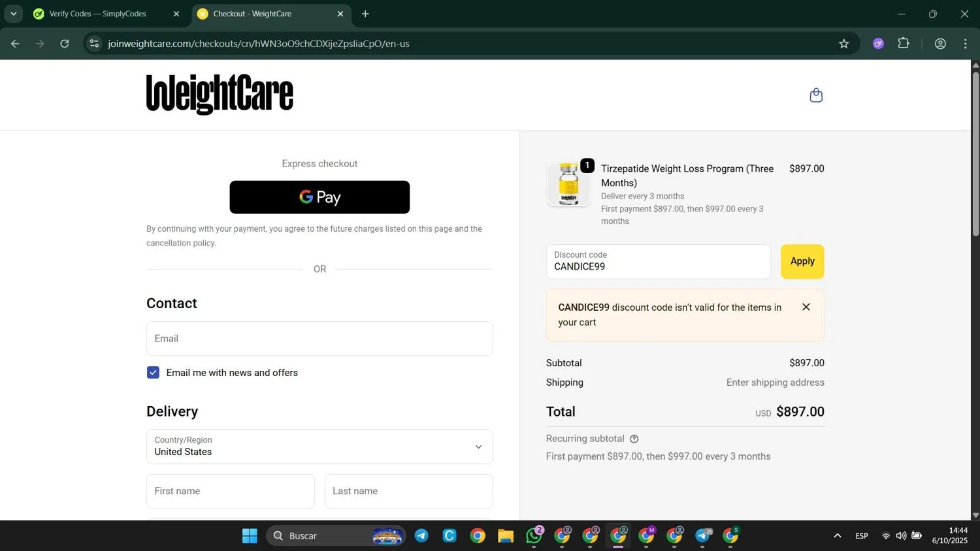Screen dimensions: 980x551
Task: Reload the checkout page
Action: [x=65, y=44]
